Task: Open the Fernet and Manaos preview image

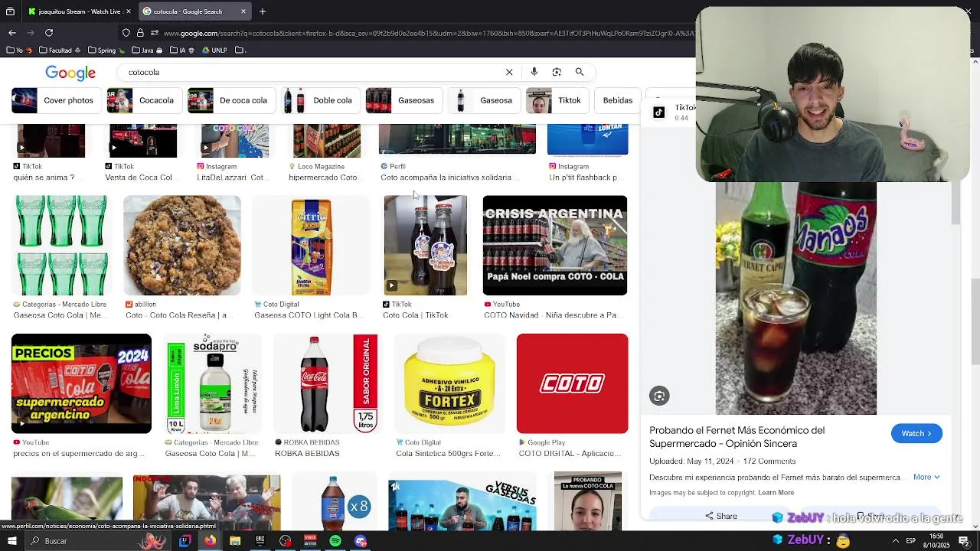Action: [x=796, y=298]
